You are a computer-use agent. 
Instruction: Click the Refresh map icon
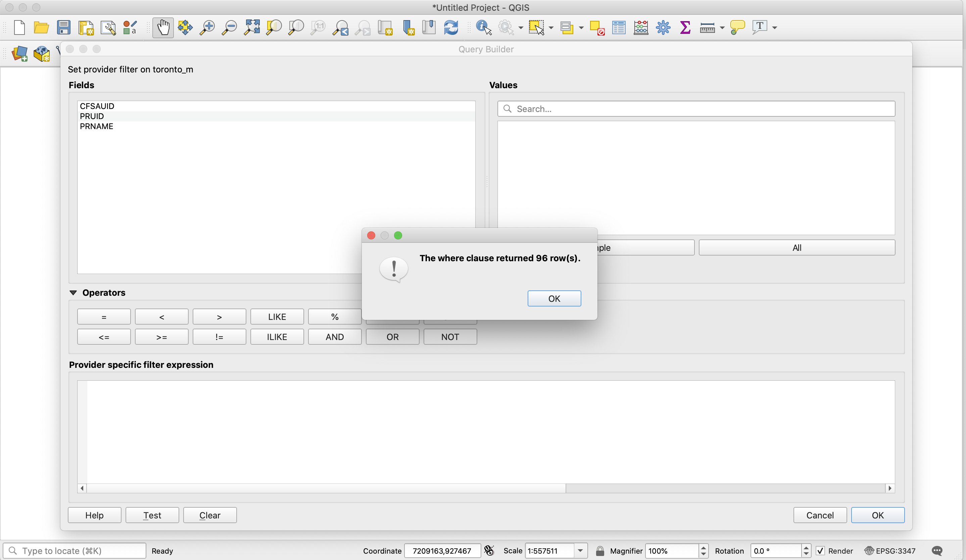pyautogui.click(x=451, y=27)
